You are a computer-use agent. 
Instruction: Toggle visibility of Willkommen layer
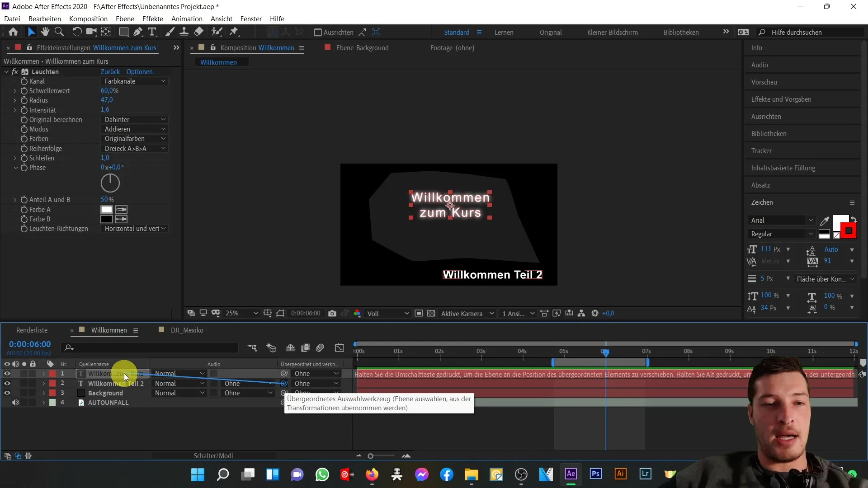click(x=7, y=374)
